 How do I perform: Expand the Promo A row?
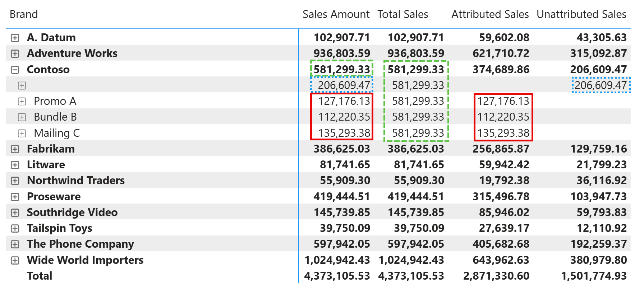coord(22,101)
